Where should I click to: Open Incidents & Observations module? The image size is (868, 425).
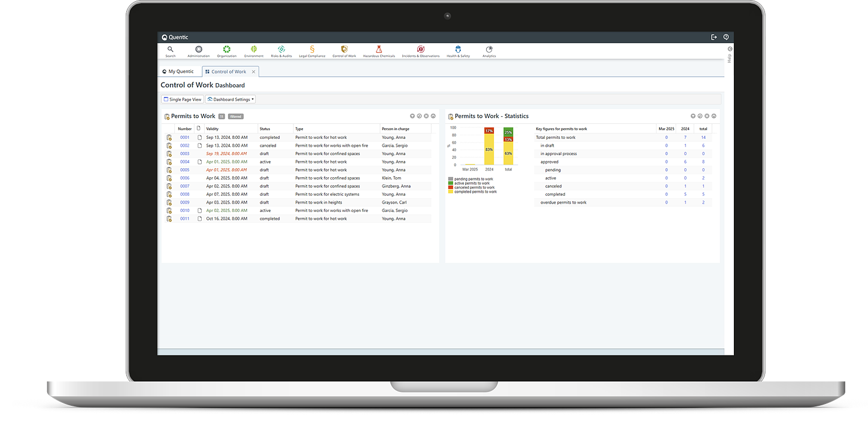(x=420, y=51)
